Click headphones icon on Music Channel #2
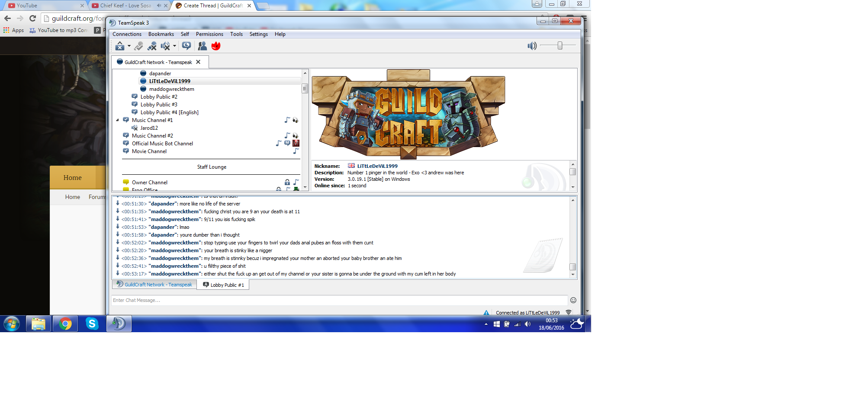Screen dimensions: 868x404 (296, 136)
